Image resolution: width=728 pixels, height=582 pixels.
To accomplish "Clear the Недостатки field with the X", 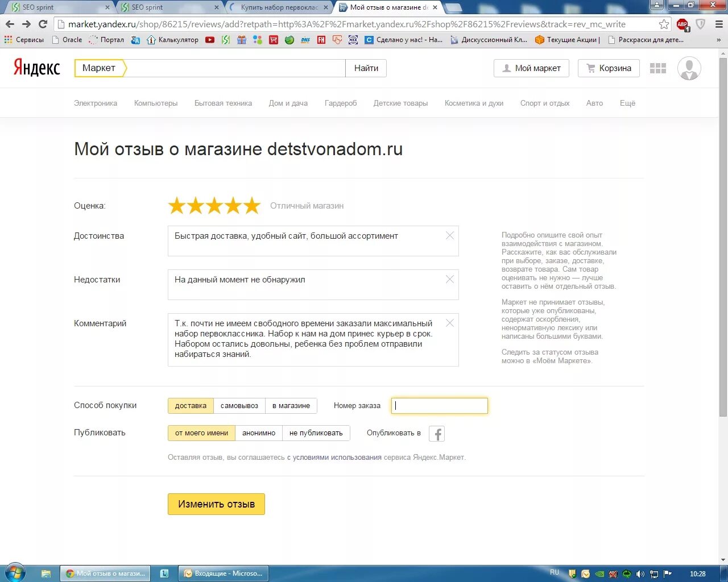I will [x=450, y=279].
